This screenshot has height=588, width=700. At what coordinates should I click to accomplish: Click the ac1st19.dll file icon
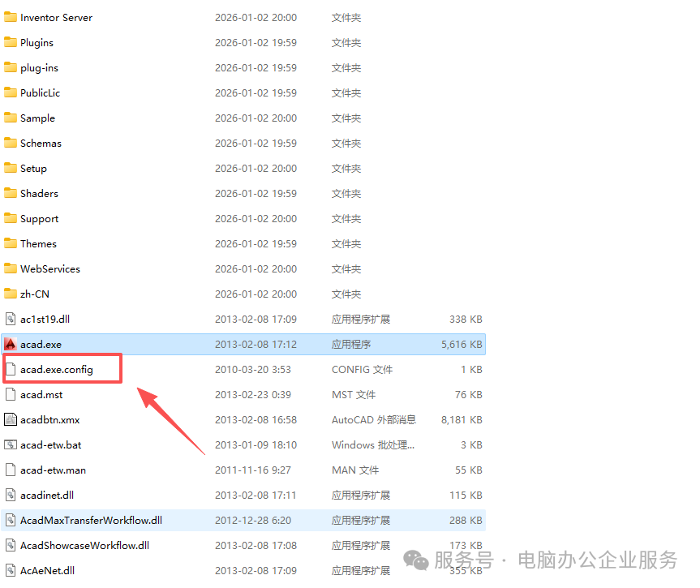pos(11,319)
